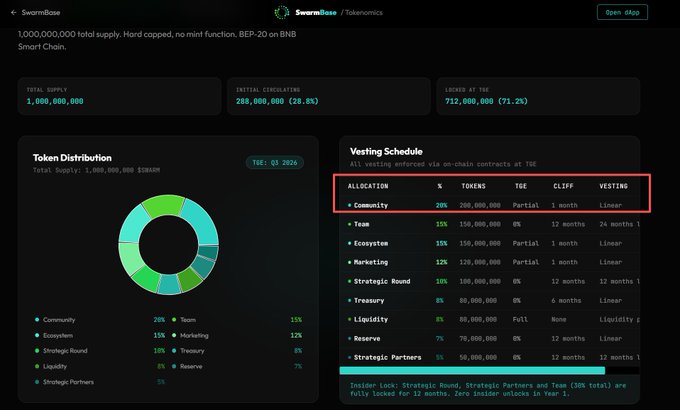Image resolution: width=680 pixels, height=410 pixels.
Task: Click the 120,000,000 tokens cell
Action: tap(480, 262)
